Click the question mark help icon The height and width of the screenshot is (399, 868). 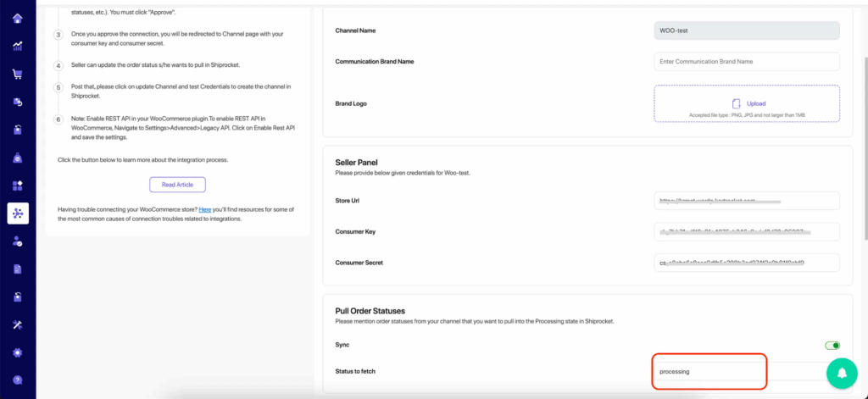(18, 380)
